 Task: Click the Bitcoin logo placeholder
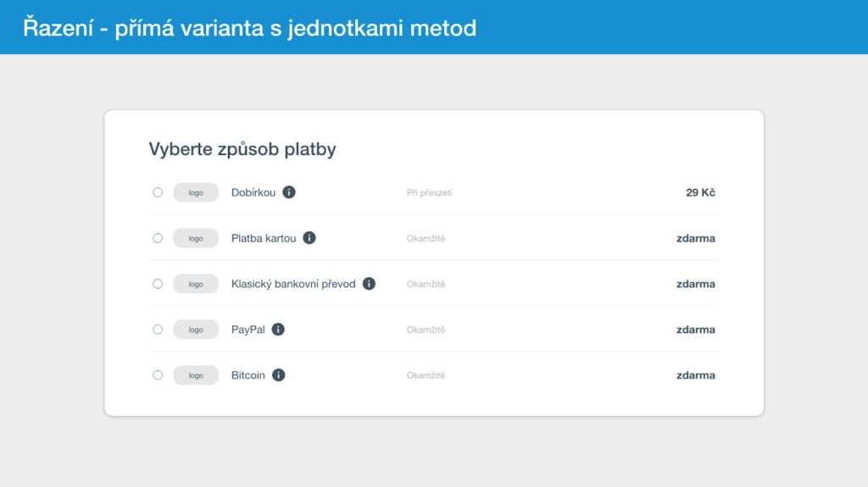tap(196, 375)
